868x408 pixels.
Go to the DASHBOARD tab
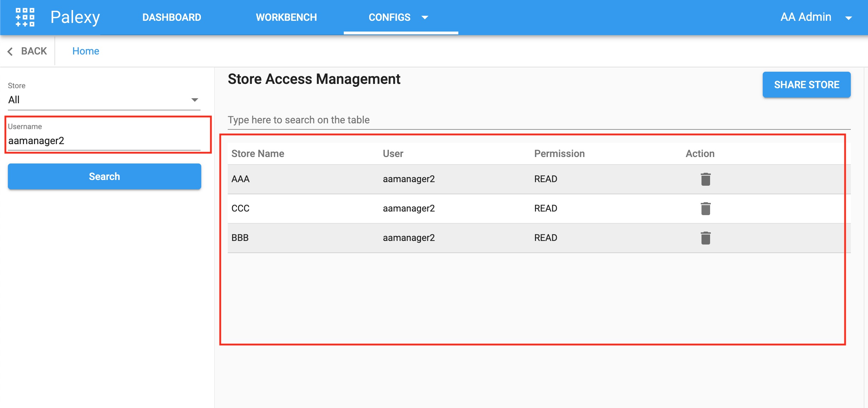pos(172,17)
